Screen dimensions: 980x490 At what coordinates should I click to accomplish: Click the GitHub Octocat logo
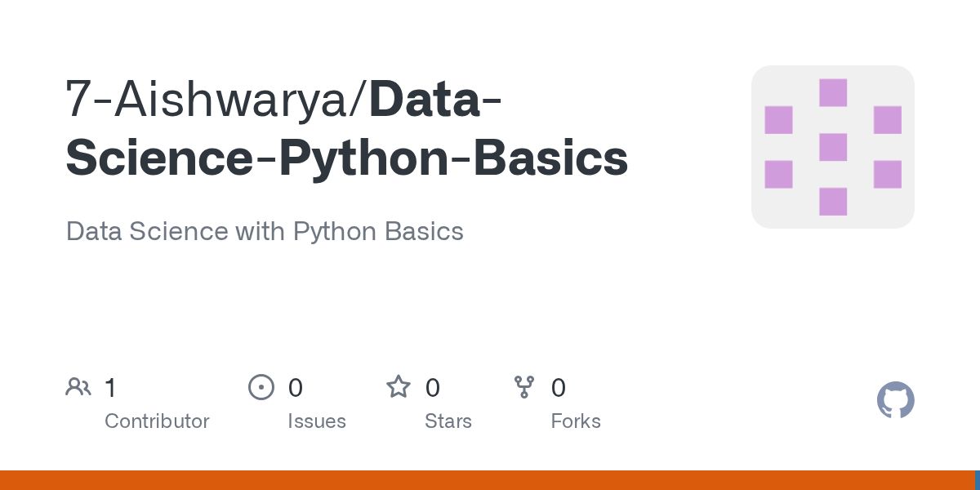point(895,400)
